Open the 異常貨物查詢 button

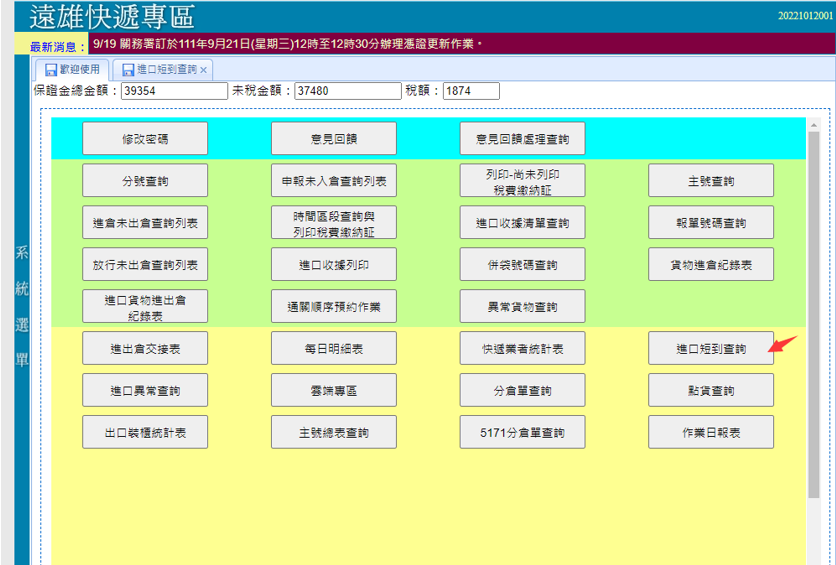522,306
